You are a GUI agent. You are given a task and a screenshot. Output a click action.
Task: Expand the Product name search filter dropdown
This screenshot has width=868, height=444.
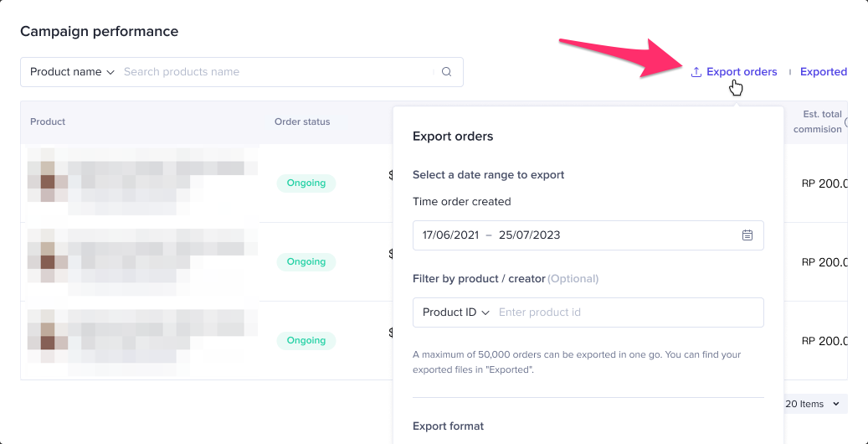[72, 72]
